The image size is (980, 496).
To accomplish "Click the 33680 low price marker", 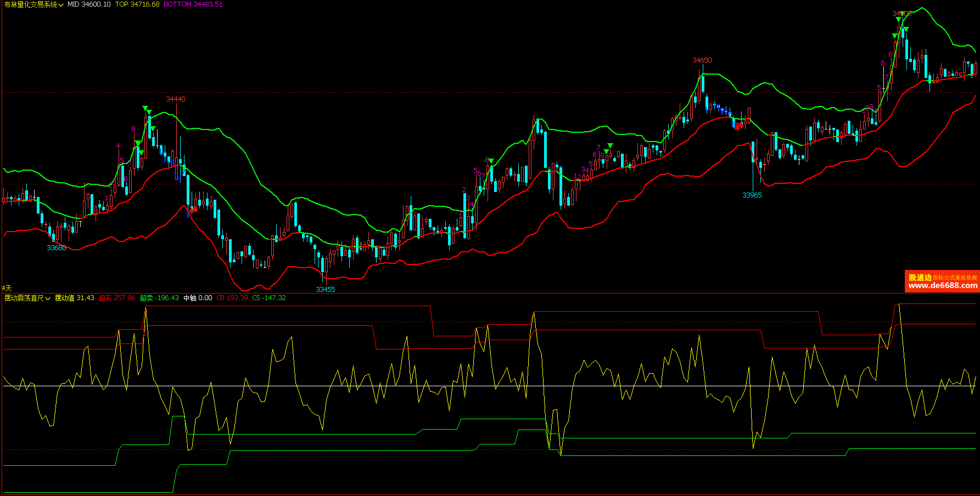I will [56, 248].
